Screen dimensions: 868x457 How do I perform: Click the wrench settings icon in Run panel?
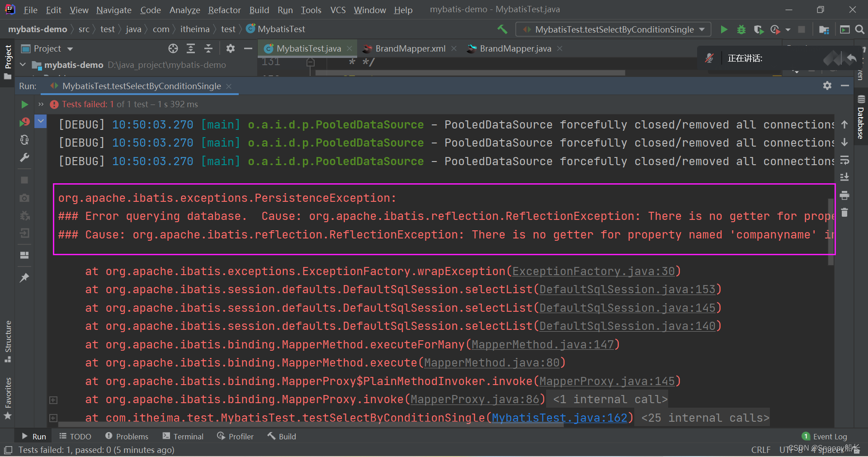point(24,157)
